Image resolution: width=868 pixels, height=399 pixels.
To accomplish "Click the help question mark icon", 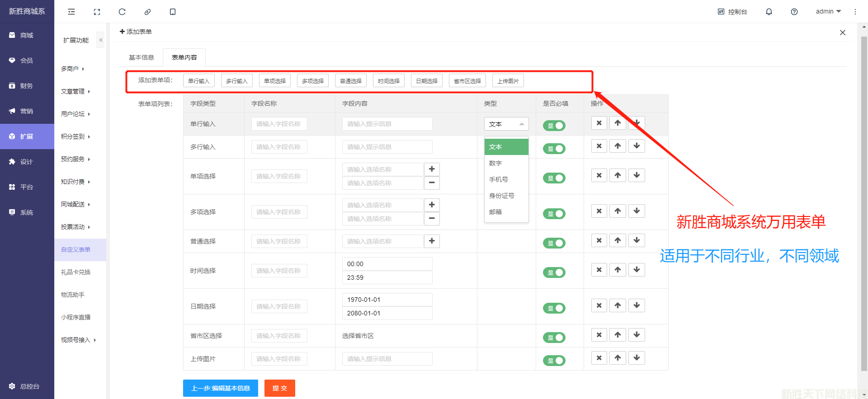I will pos(794,12).
